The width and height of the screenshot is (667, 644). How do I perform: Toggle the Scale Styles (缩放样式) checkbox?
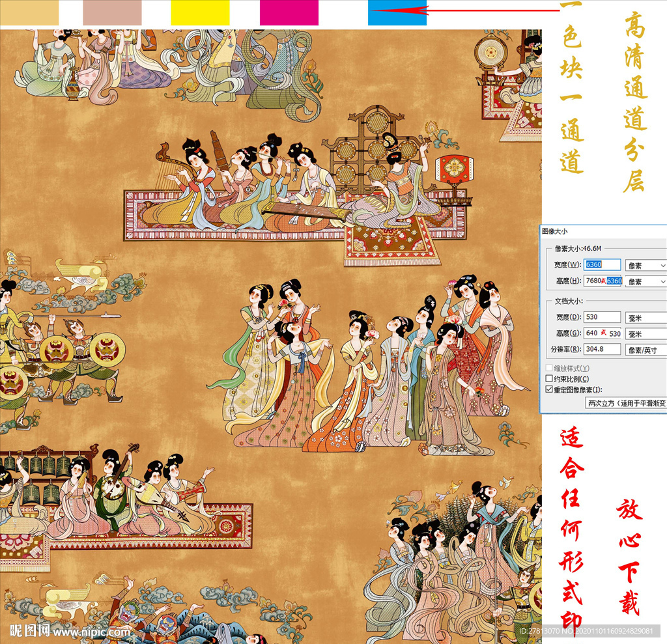pos(549,368)
